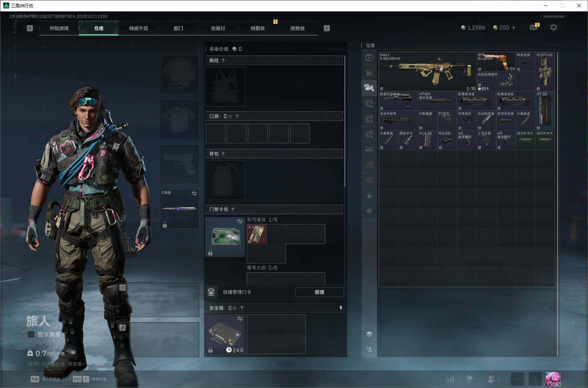Click the add currency plus icon
This screenshot has width=588, height=388.
coord(513,28)
